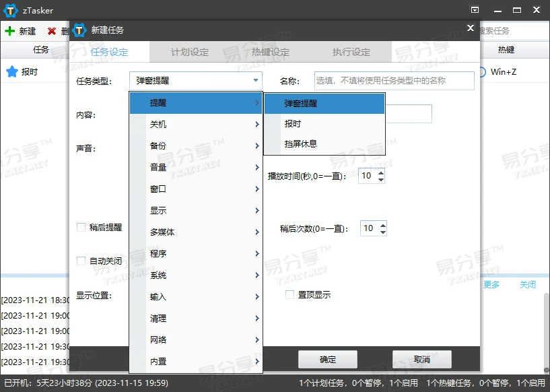Click the 任务 column header
The width and height of the screenshot is (550, 392).
(40, 50)
